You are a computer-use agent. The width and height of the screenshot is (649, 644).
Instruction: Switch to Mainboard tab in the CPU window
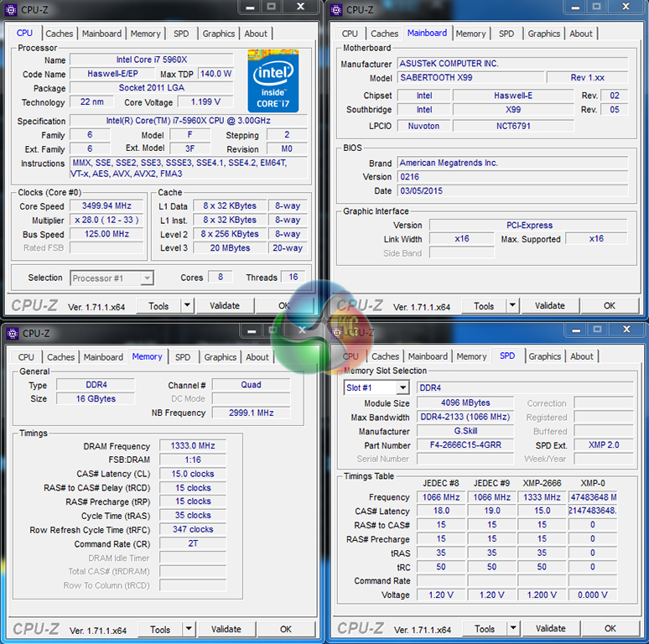(x=101, y=34)
